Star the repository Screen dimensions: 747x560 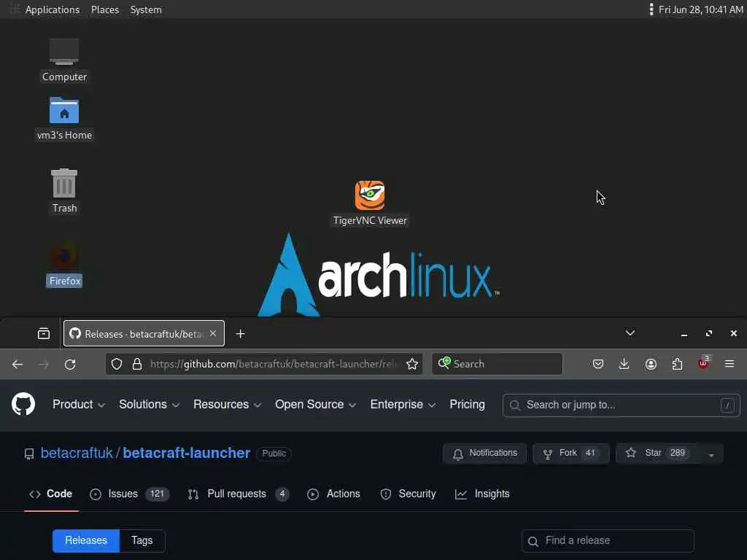tap(657, 454)
